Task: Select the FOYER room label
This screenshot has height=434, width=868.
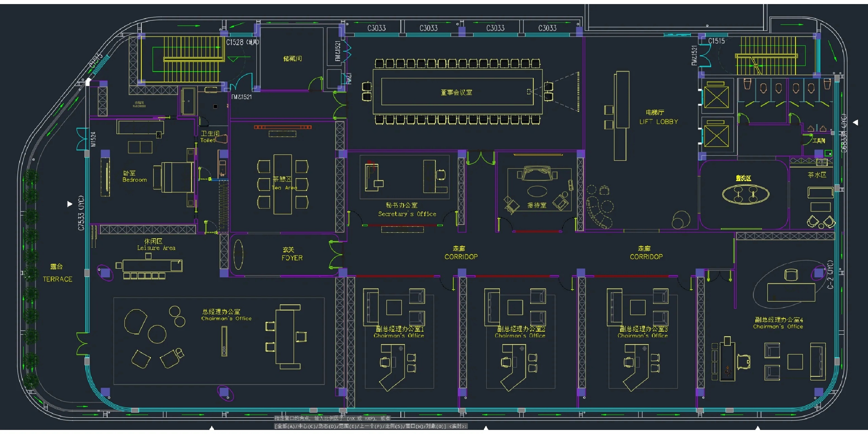Action: coord(292,258)
